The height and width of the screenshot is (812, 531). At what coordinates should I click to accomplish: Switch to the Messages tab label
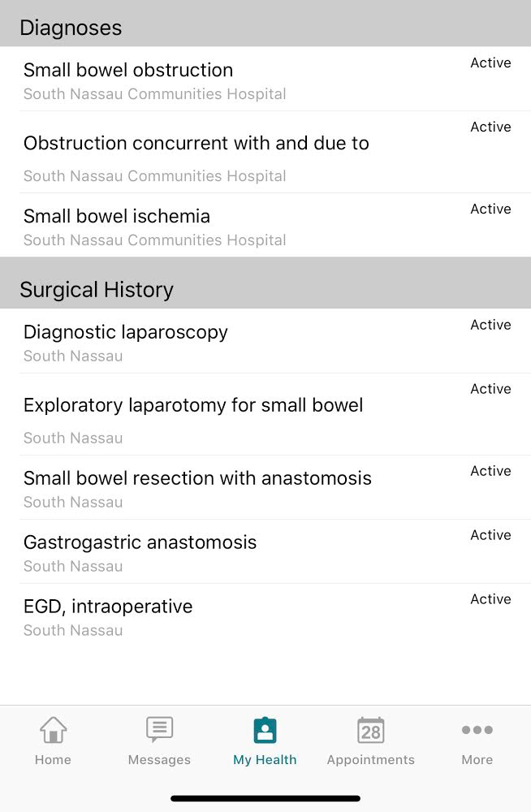(160, 760)
